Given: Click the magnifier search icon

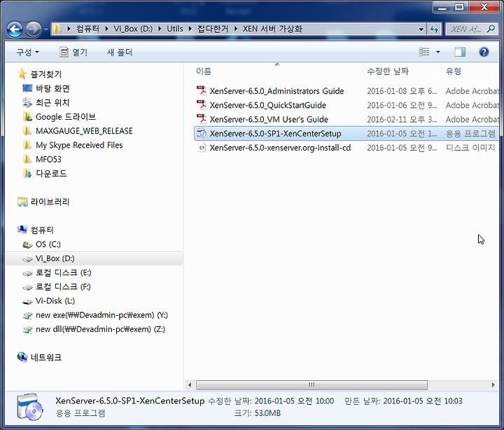Looking at the screenshot, I should tap(491, 29).
